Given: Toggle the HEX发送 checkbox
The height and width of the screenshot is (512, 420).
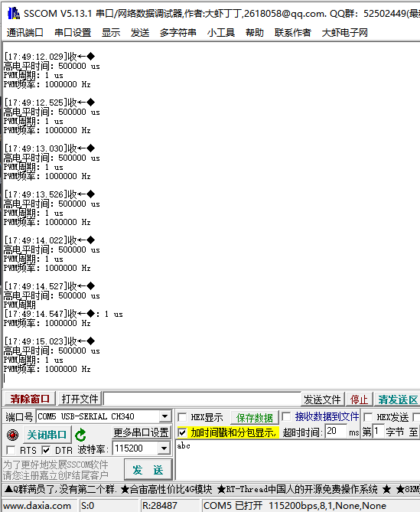Looking at the screenshot, I should coord(368,417).
